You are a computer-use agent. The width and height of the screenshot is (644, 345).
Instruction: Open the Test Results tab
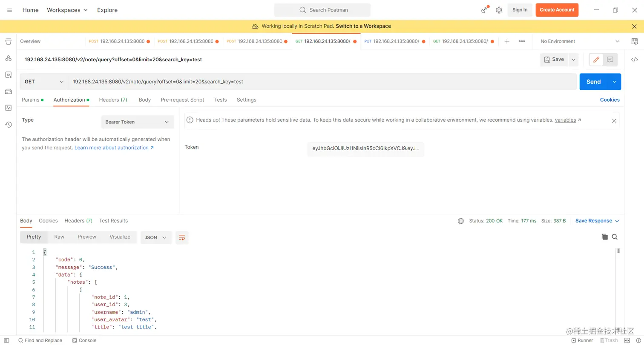(x=113, y=221)
